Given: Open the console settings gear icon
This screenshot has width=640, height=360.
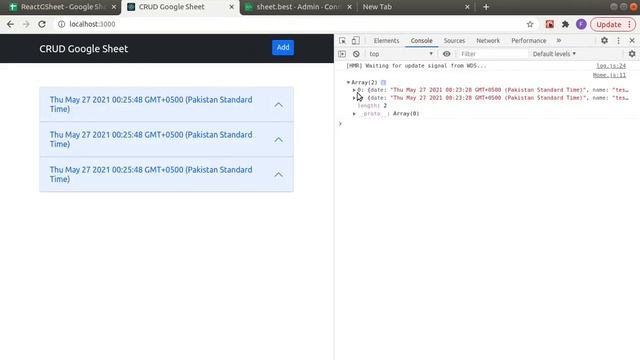Looking at the screenshot, I should click(632, 54).
